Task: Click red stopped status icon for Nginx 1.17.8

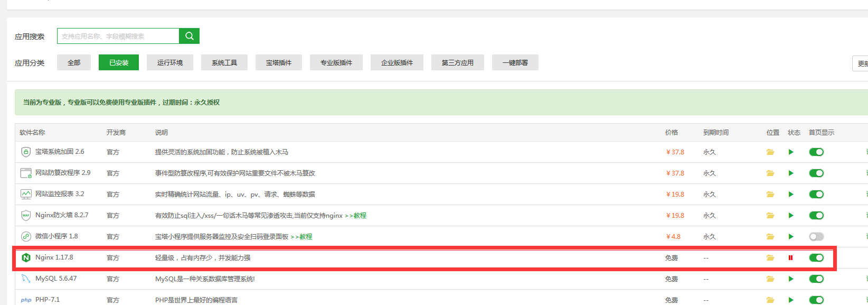Action: coord(790,258)
